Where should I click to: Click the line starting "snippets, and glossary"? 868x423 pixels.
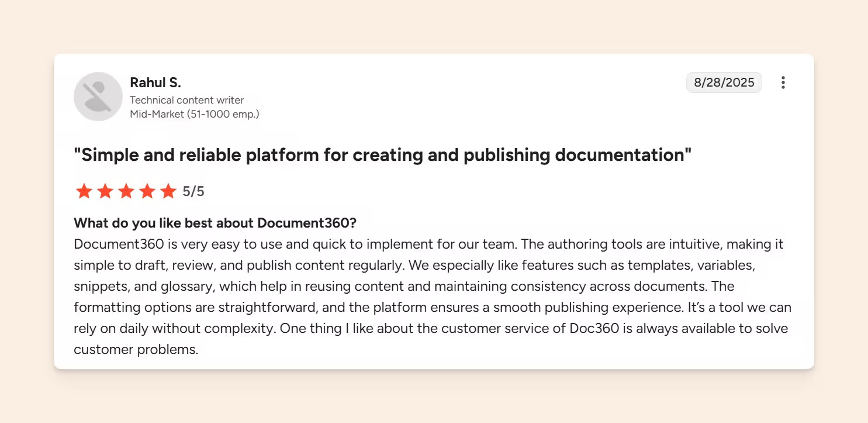pyautogui.click(x=404, y=286)
